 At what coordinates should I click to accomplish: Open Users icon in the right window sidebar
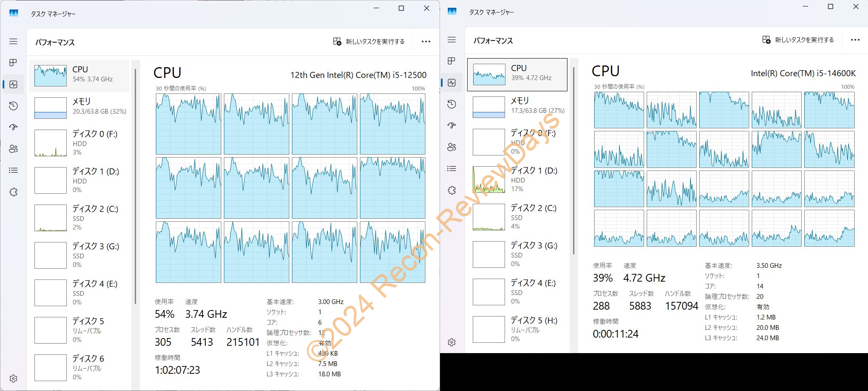point(452,147)
